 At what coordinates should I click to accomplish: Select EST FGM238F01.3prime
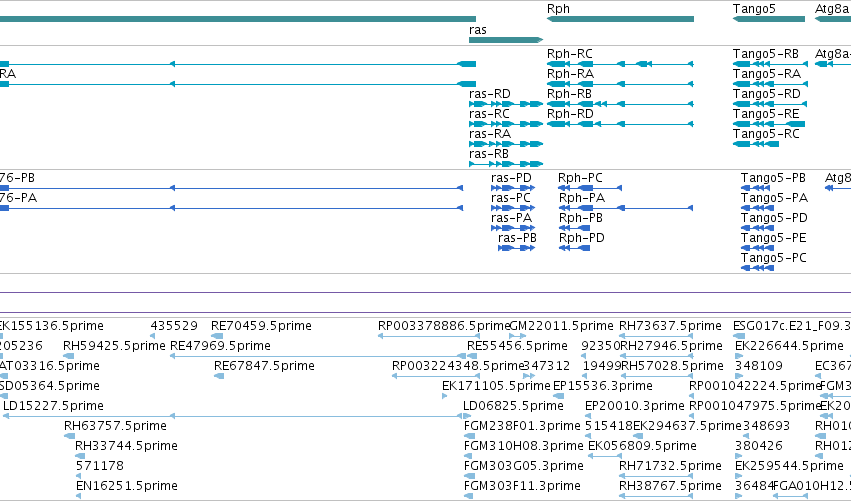522,426
